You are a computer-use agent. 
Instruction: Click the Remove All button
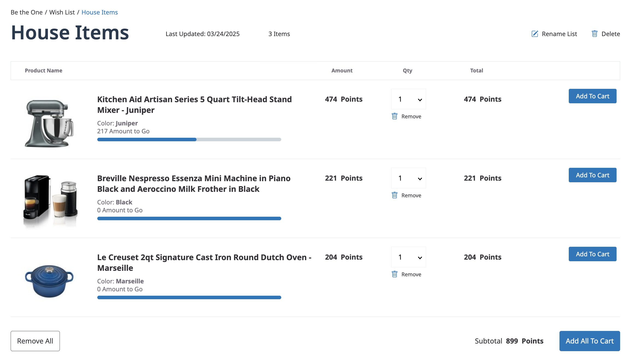click(x=35, y=341)
